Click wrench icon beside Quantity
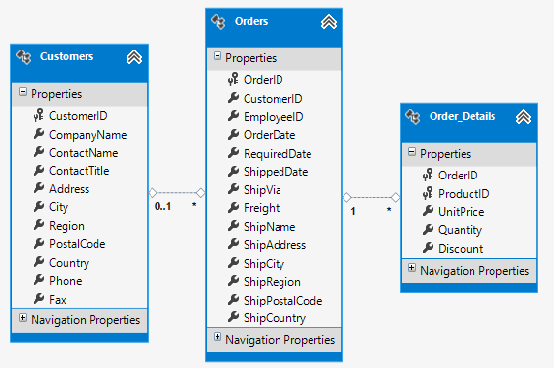 (428, 229)
